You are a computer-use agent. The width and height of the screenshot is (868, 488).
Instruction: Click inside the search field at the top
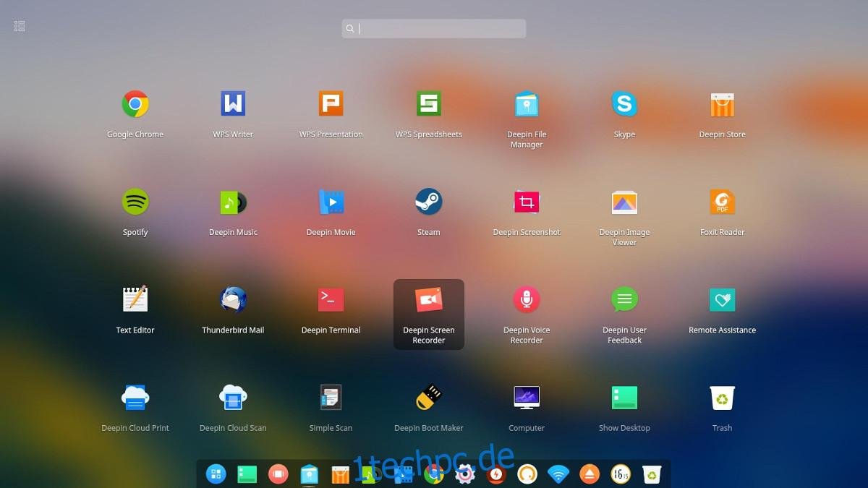coord(434,28)
